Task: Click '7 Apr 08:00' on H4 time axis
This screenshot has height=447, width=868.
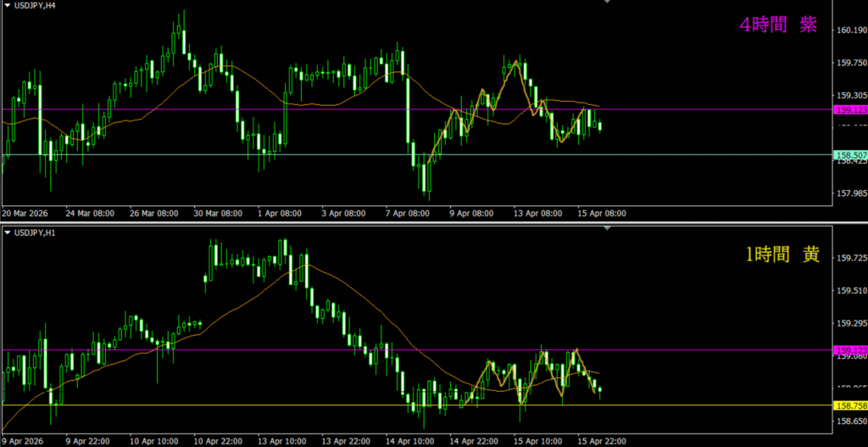Action: 409,214
